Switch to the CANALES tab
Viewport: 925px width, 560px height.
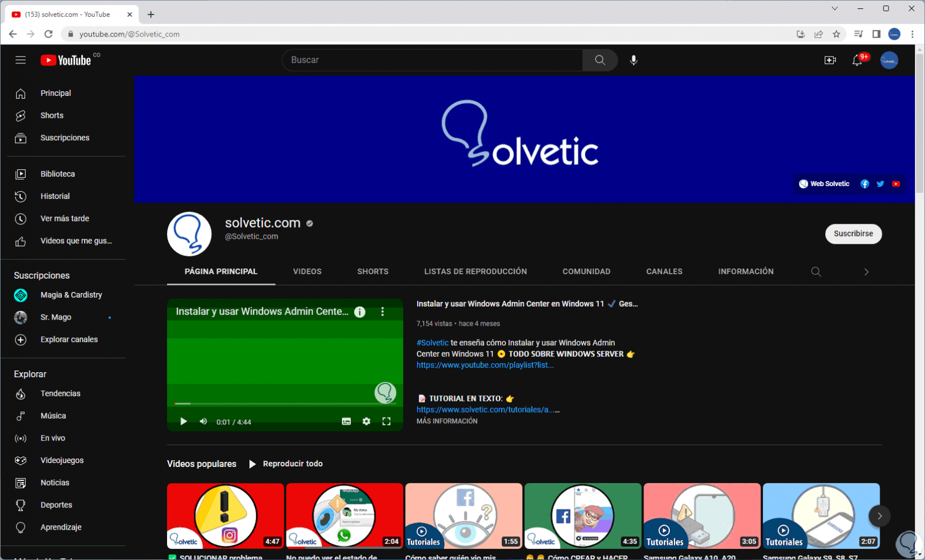664,272
